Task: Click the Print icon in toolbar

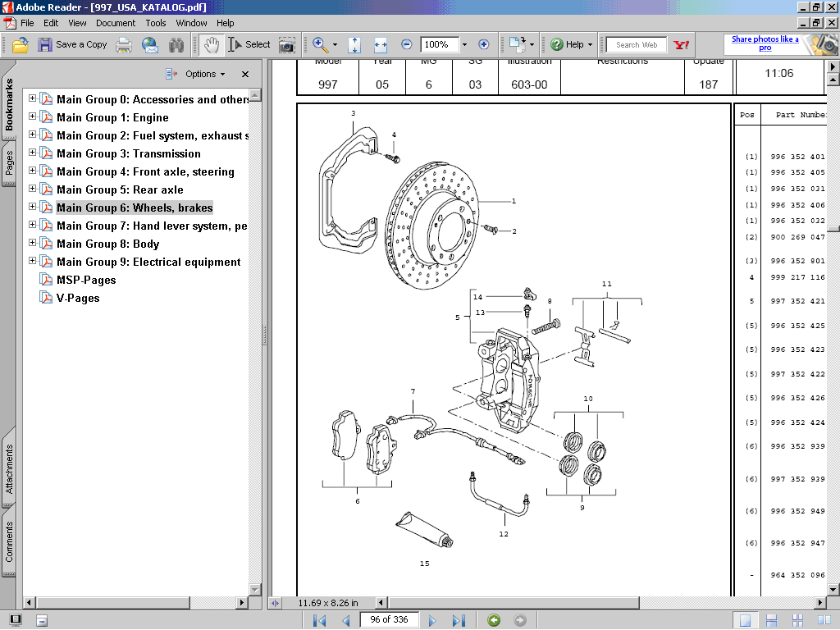Action: 124,45
